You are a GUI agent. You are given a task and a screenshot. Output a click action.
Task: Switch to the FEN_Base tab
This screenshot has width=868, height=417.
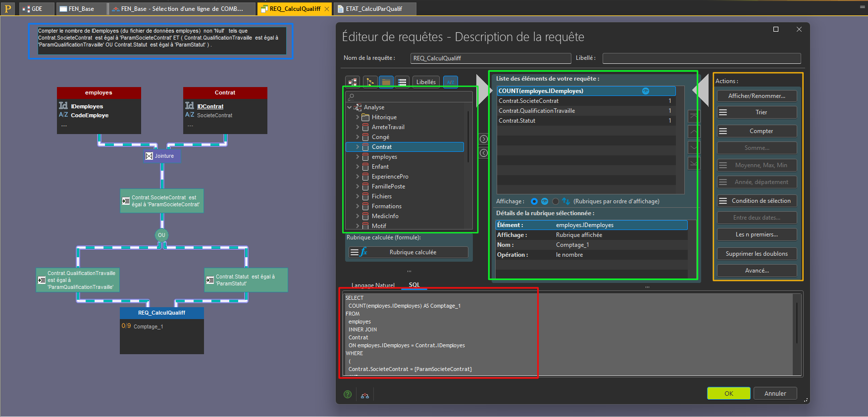click(82, 9)
